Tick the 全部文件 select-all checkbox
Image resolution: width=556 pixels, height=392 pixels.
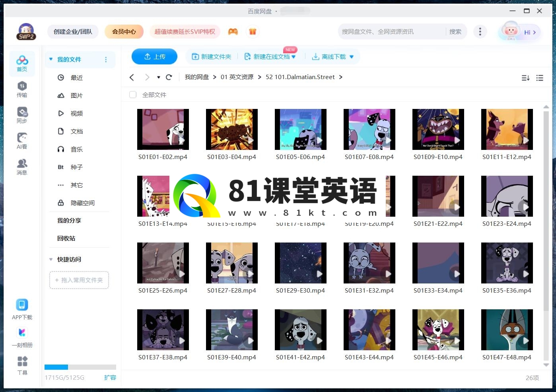pos(133,95)
